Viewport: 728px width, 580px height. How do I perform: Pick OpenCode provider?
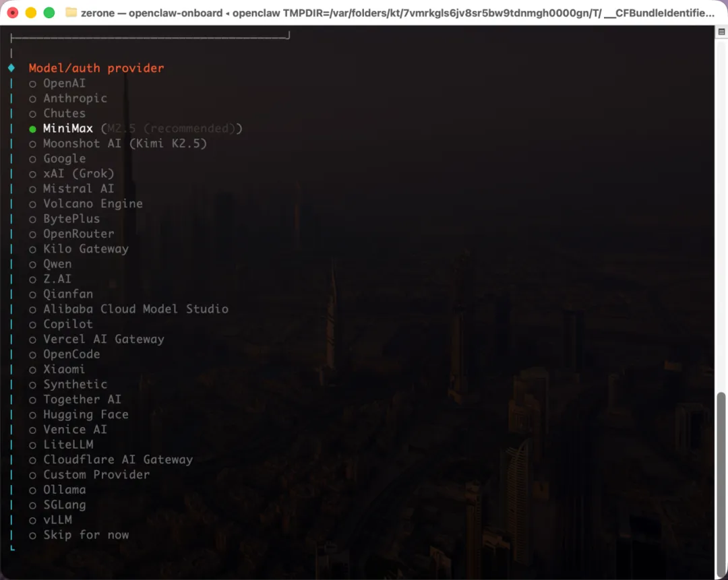coord(65,354)
